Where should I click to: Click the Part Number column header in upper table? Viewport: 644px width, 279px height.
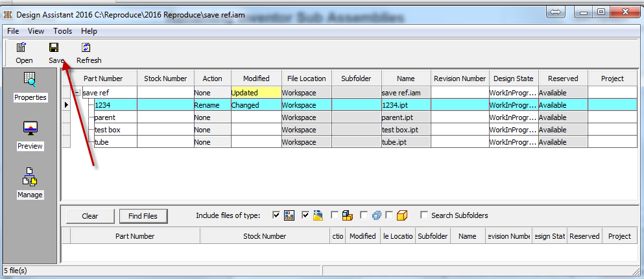point(104,79)
